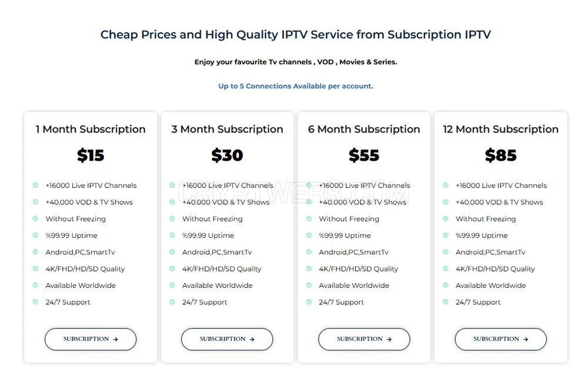This screenshot has height=385, width=588.
Task: Click checkmark beside 24/7 Support in 12 Month plan
Action: (x=446, y=302)
